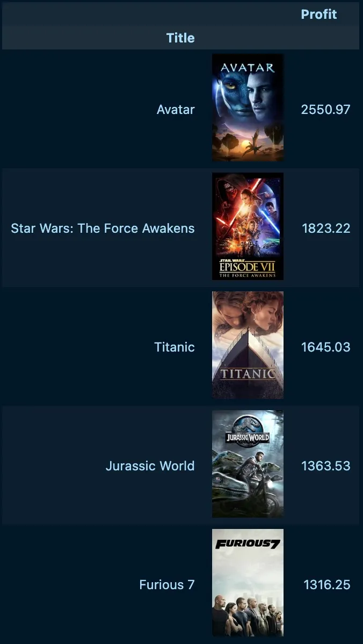The width and height of the screenshot is (363, 644).
Task: Click Furious 7's profit 1316.25
Action: [326, 585]
